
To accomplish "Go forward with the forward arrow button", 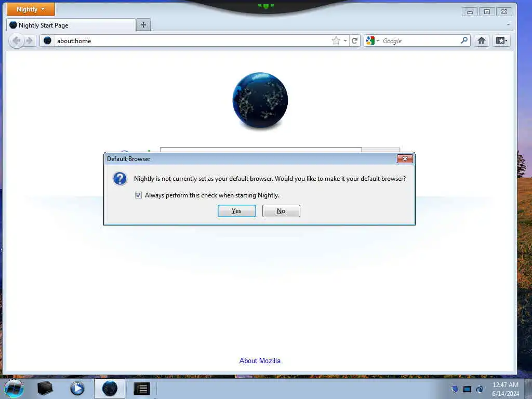I will [30, 41].
